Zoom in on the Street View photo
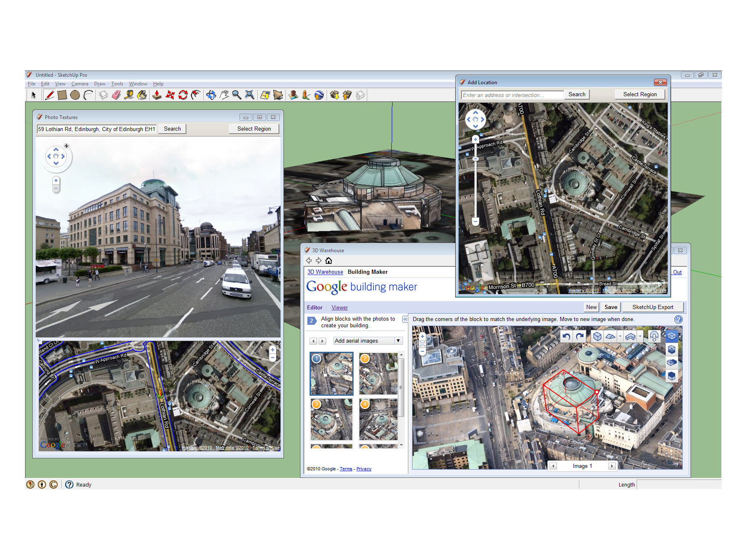Image resolution: width=747 pixels, height=560 pixels. pos(56,181)
